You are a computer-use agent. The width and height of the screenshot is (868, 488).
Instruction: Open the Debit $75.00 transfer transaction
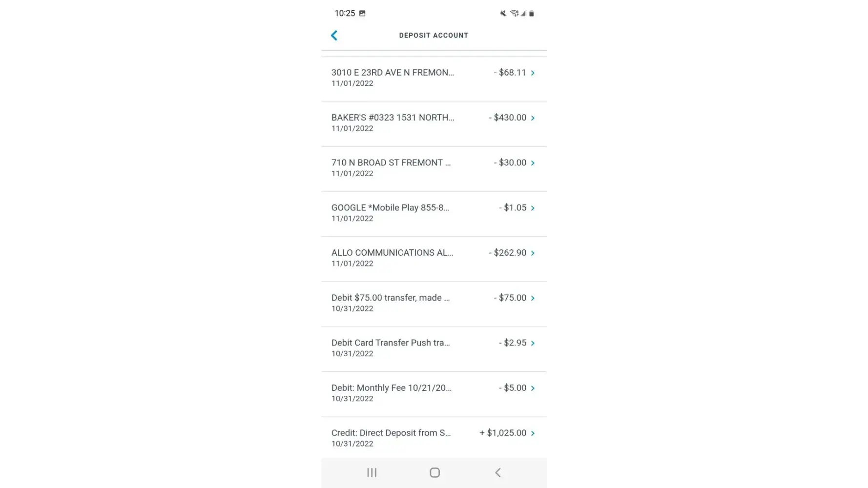391,303
